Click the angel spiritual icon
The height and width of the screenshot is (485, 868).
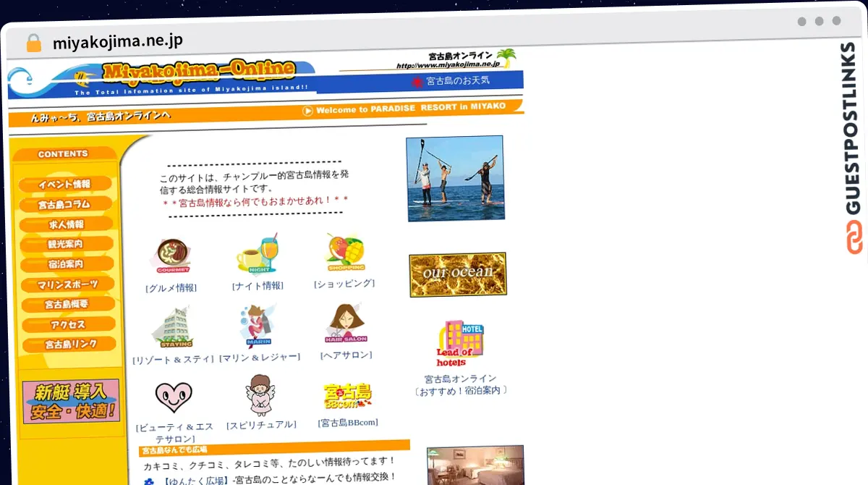pos(260,395)
